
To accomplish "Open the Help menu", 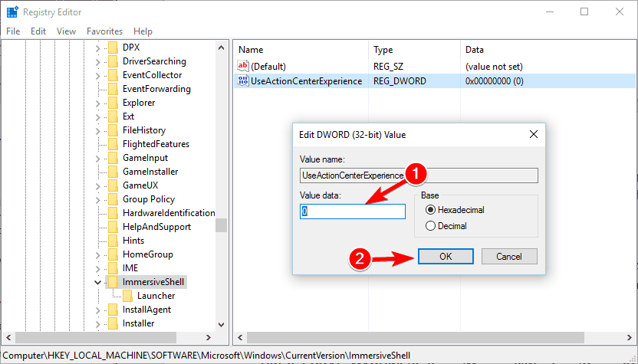I will pos(143,31).
